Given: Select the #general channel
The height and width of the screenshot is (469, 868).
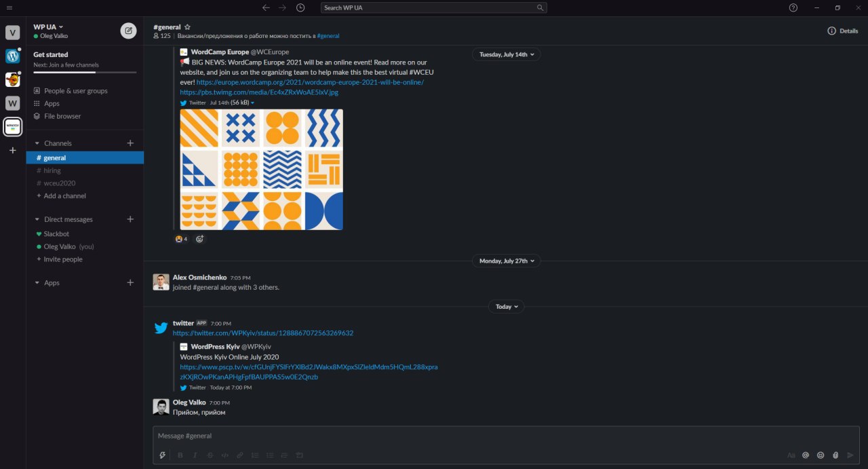Looking at the screenshot, I should pyautogui.click(x=85, y=157).
